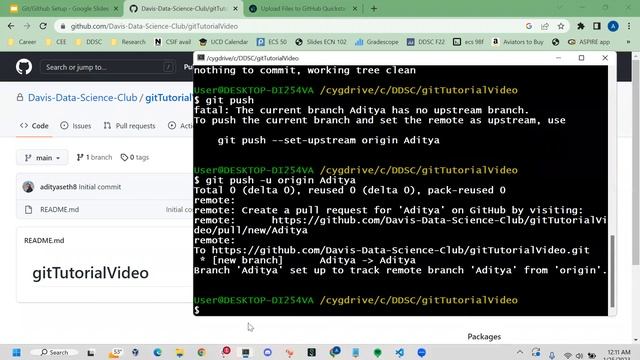Go forward using browser forward arrow

[x=27, y=26]
